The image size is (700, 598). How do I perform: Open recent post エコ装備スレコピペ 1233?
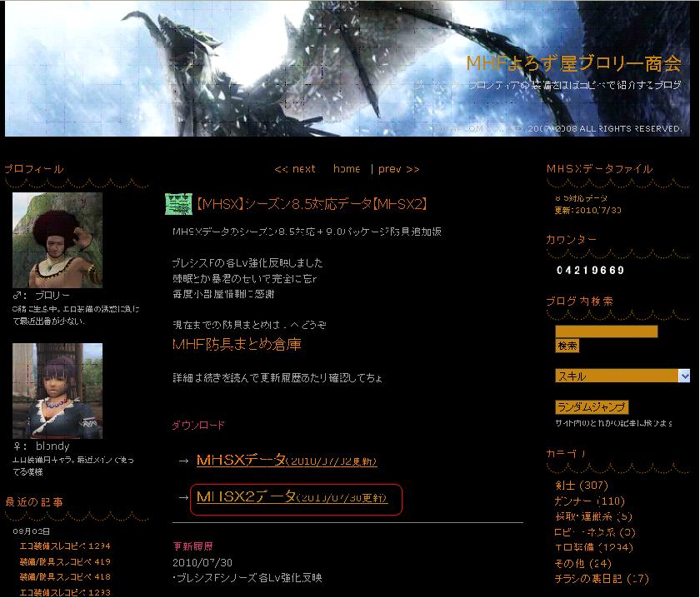[x=65, y=592]
